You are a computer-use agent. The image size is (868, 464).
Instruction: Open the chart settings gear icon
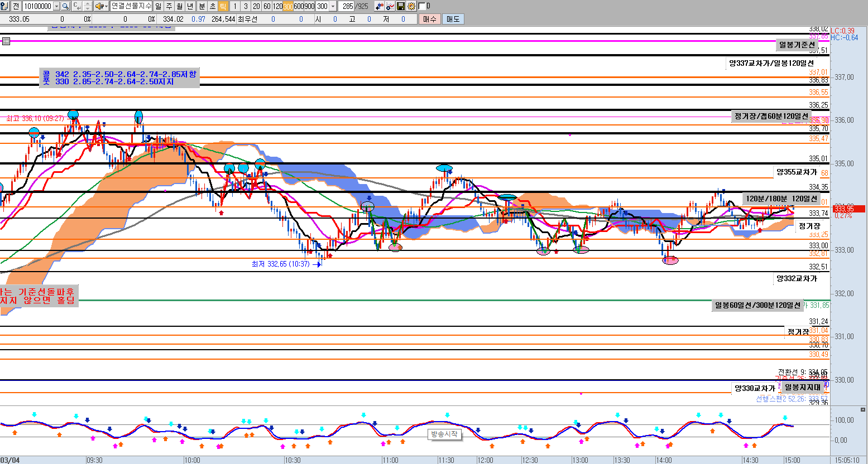pos(411,6)
